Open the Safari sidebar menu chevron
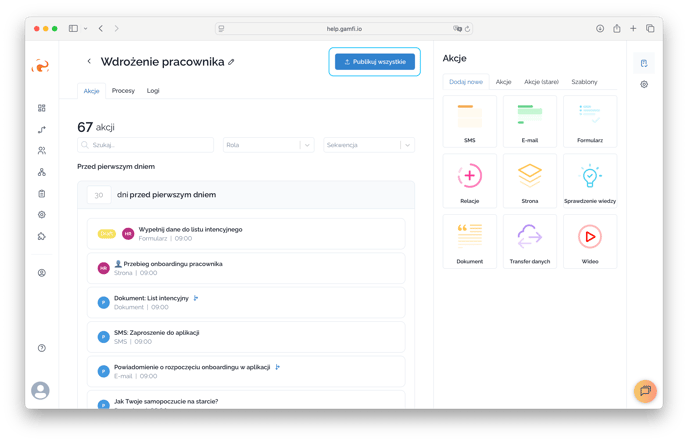 (86, 29)
